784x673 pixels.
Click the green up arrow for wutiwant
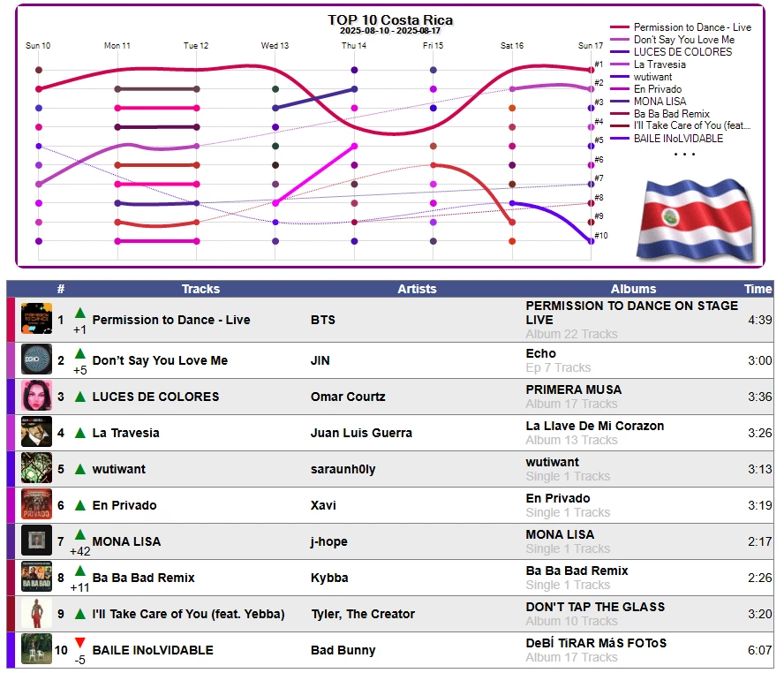(x=80, y=469)
